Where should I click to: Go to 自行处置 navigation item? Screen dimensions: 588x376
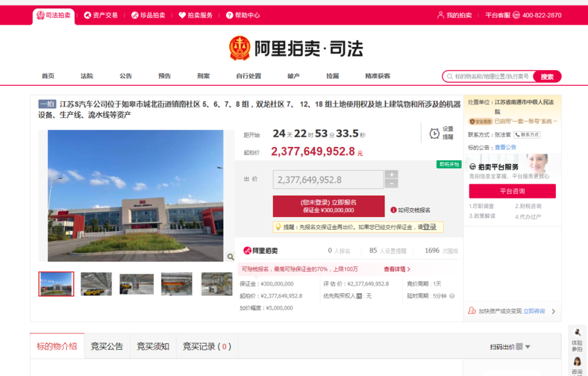pyautogui.click(x=249, y=76)
